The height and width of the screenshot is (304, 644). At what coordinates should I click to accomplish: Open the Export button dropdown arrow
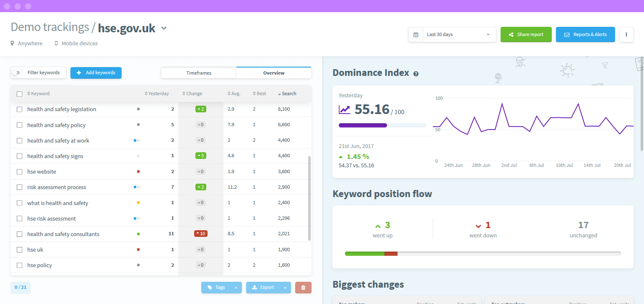tap(285, 288)
